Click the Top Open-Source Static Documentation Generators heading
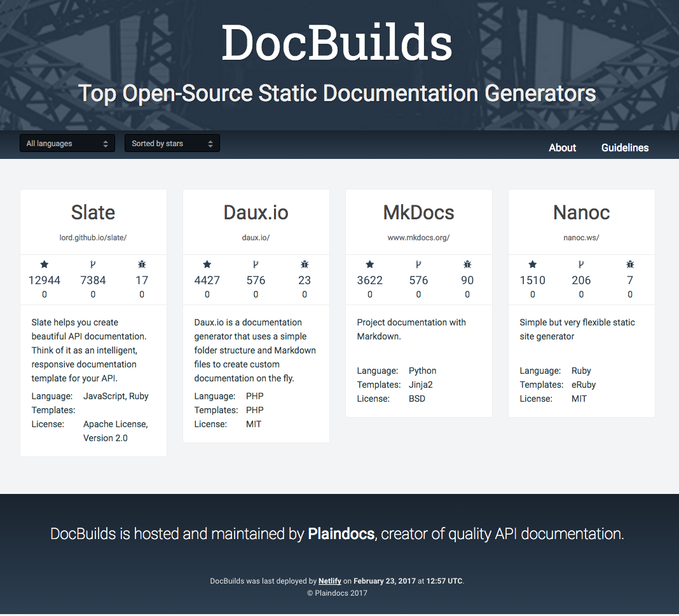The width and height of the screenshot is (679, 616). coord(337,93)
